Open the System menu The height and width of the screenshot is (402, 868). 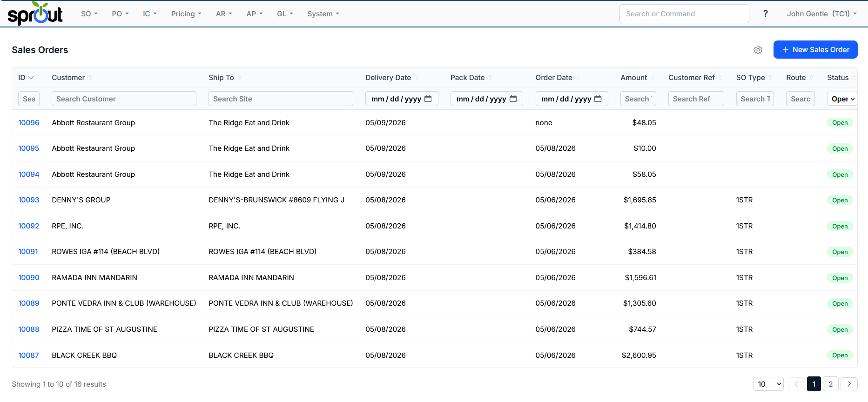323,14
